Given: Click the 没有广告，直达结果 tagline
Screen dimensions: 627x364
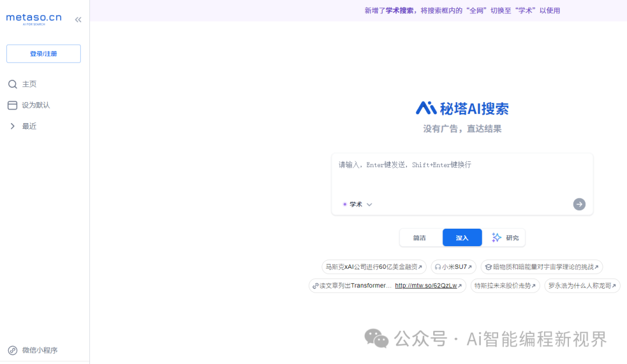Looking at the screenshot, I should tap(462, 129).
